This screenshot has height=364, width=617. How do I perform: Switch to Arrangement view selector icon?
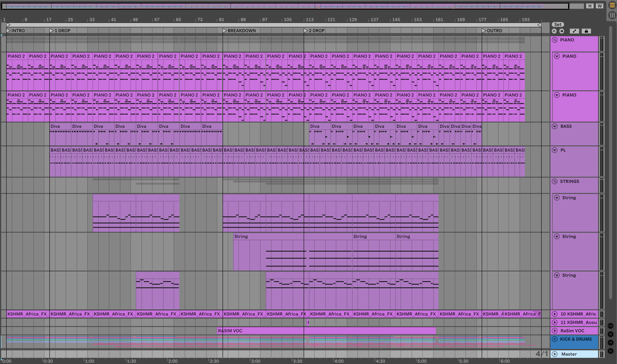(x=612, y=5)
